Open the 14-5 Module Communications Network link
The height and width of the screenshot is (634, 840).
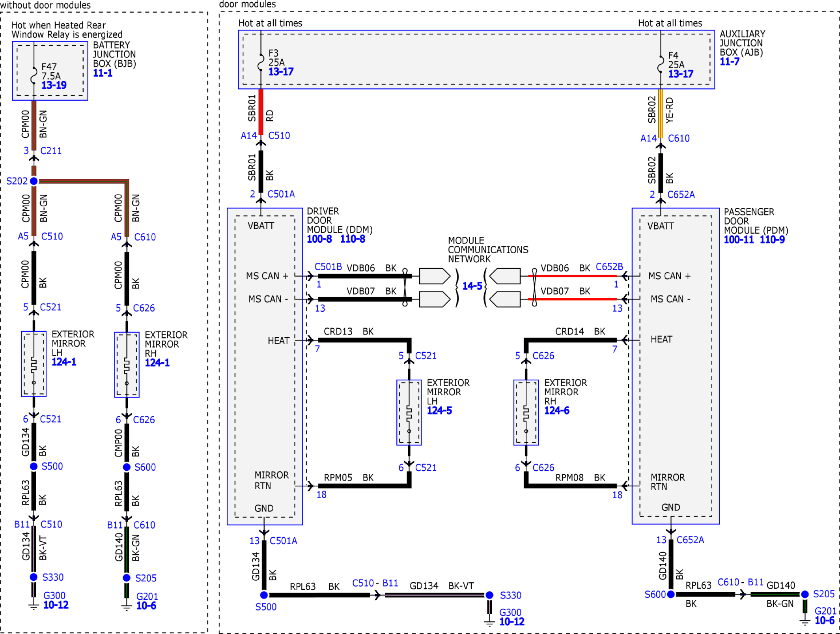click(472, 286)
